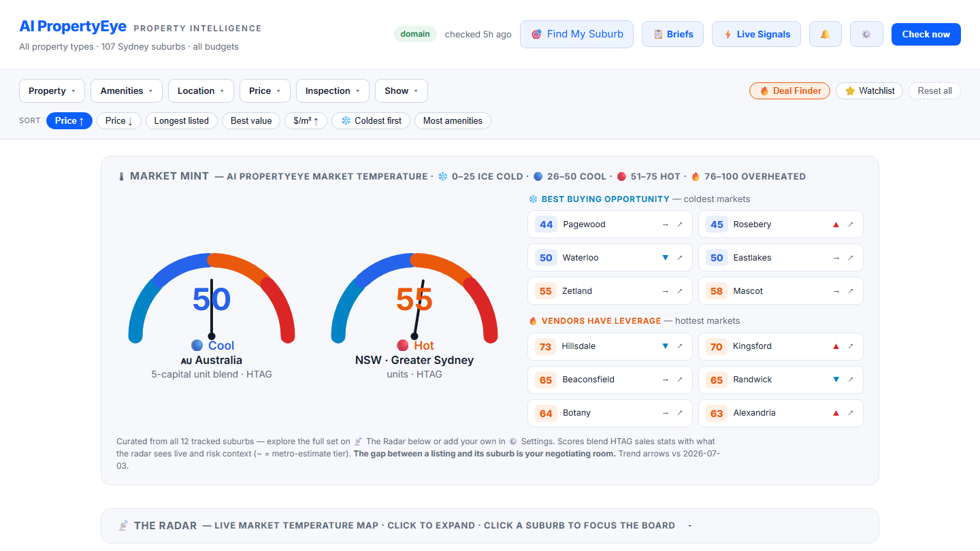
Task: Open the Inspection filter dropdown
Action: coord(333,90)
